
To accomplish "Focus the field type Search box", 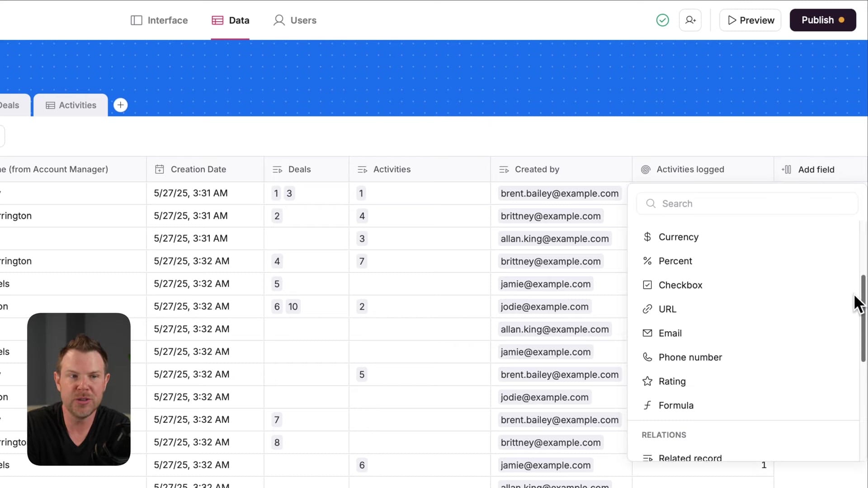I will click(x=747, y=204).
